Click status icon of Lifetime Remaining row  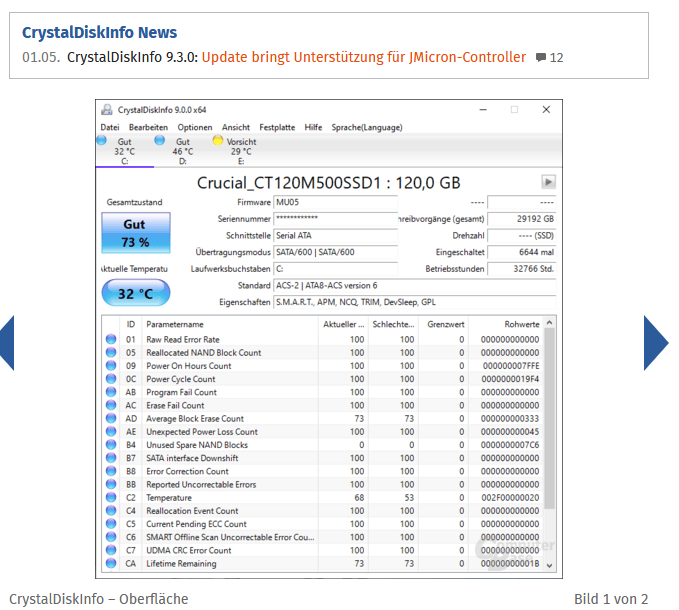click(111, 563)
